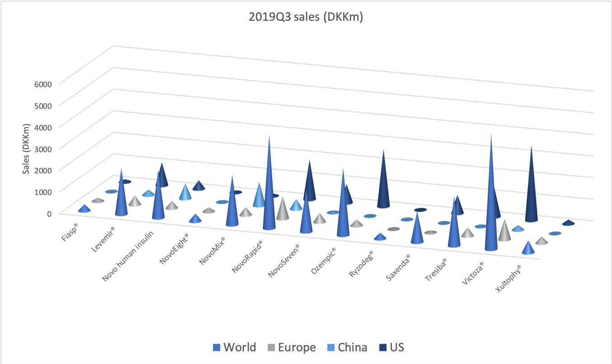Select the chart title '2019Q3 sales (DKKm)'

click(306, 17)
